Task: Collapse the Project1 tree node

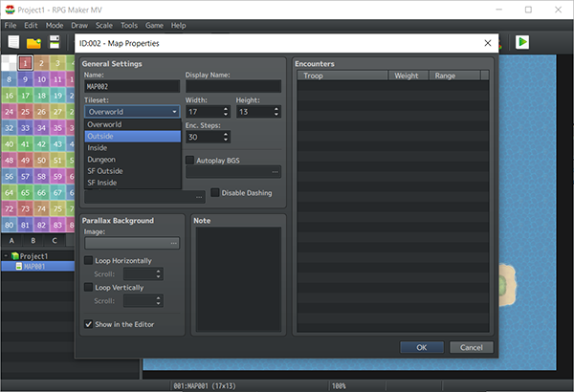Action: click(6, 255)
